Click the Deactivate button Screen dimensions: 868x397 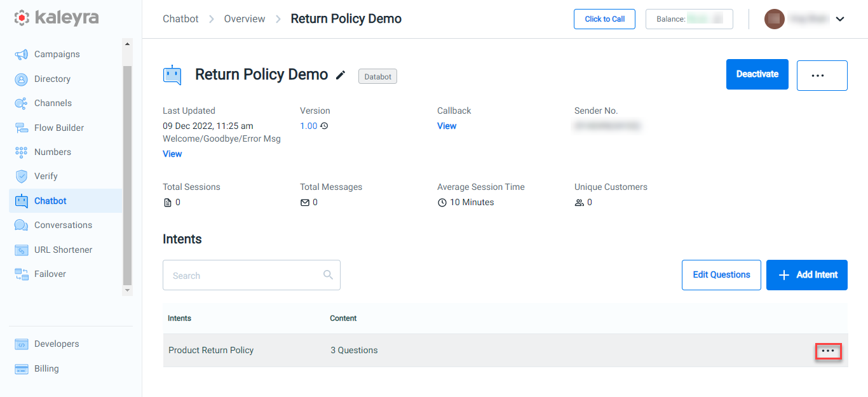coord(757,74)
